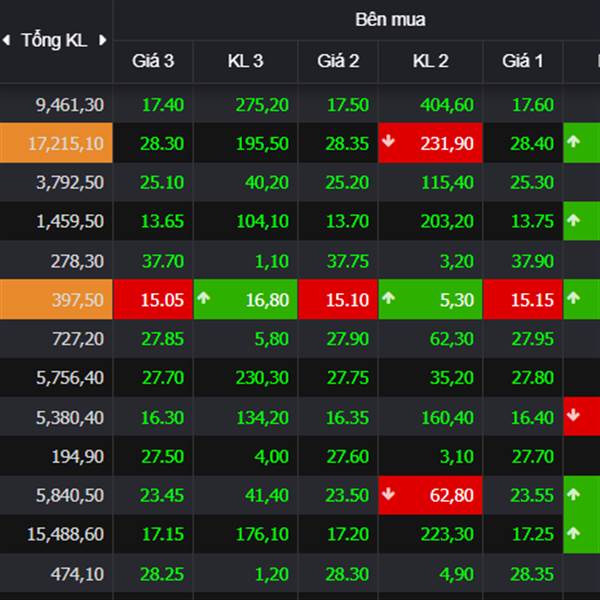Sort by the Giá 3 column header
The height and width of the screenshot is (600, 600).
(x=153, y=62)
